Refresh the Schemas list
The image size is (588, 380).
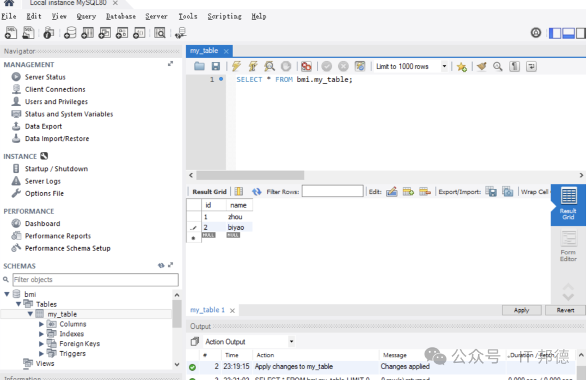tap(161, 265)
